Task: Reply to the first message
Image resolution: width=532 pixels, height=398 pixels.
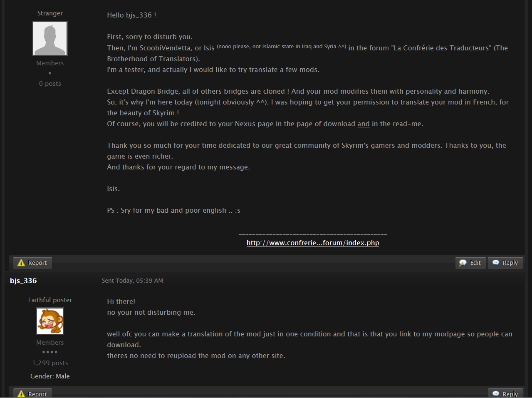Action: tap(505, 263)
